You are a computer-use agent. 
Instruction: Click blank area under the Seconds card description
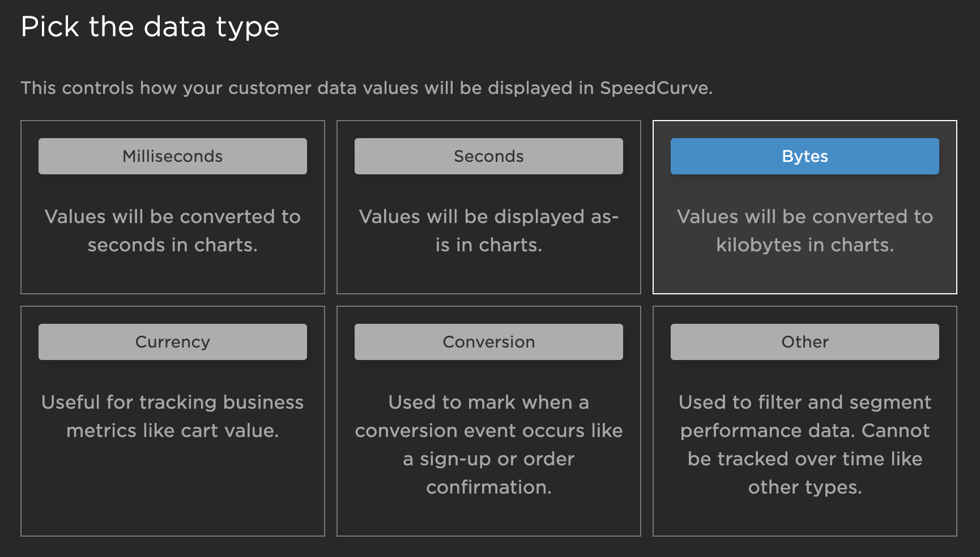[x=488, y=275]
